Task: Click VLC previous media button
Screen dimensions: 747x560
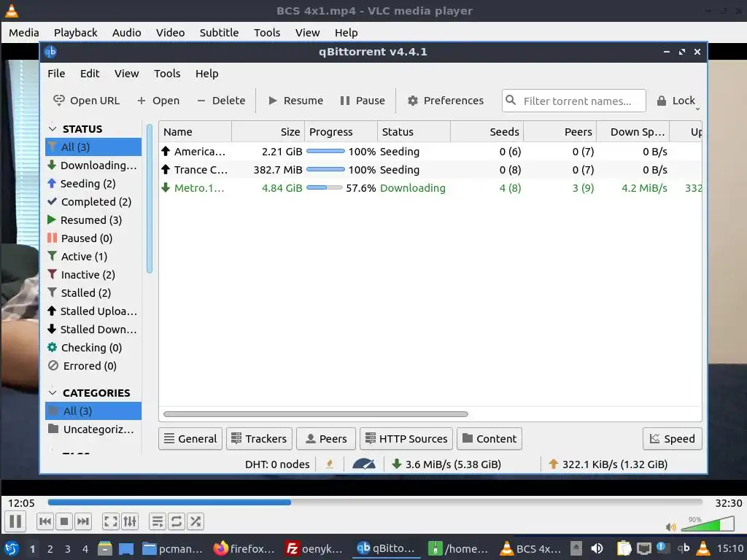Action: 45,521
